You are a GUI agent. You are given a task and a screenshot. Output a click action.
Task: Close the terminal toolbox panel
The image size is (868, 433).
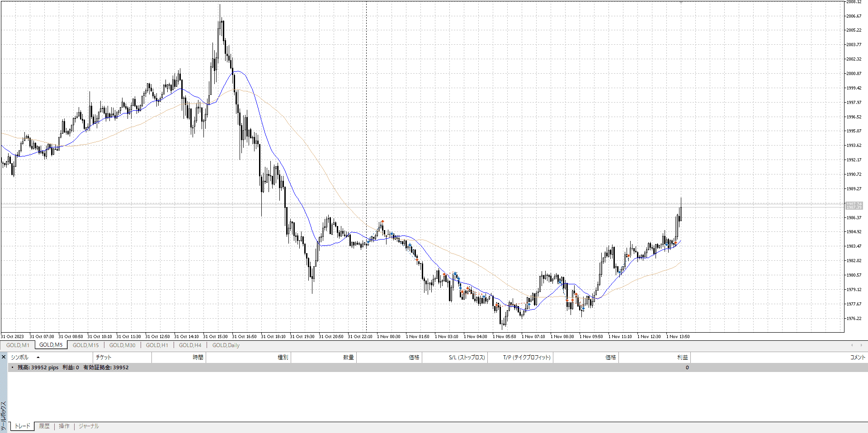3,357
